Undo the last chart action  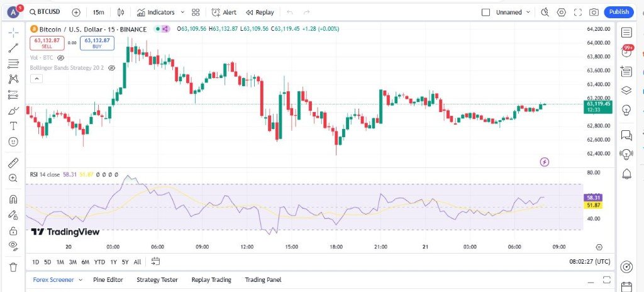point(289,13)
